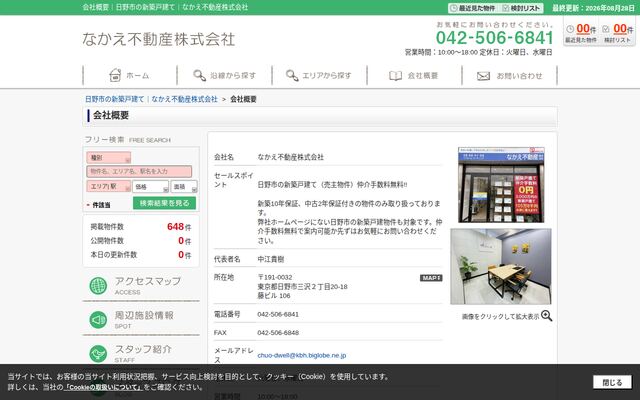Click 画像をクリックして拡大表示 caption text

(x=500, y=317)
